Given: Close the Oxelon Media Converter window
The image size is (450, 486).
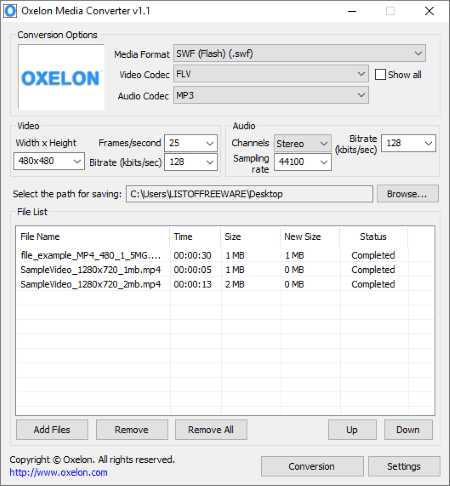Looking at the screenshot, I should click(x=429, y=11).
